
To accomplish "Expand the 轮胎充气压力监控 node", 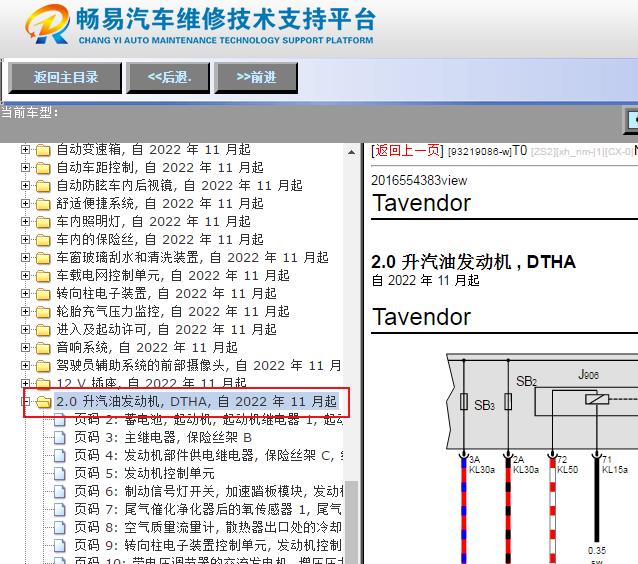I will pos(26,312).
